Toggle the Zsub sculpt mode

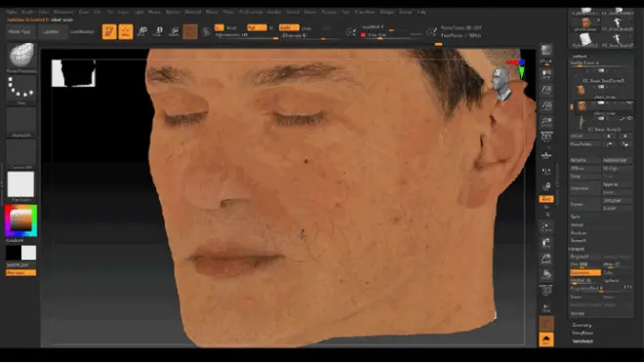(x=306, y=28)
